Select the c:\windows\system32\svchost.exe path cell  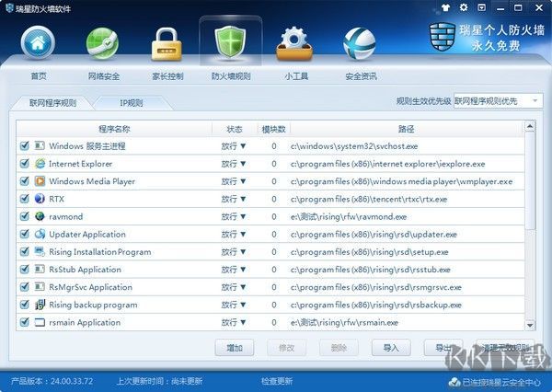(354, 145)
